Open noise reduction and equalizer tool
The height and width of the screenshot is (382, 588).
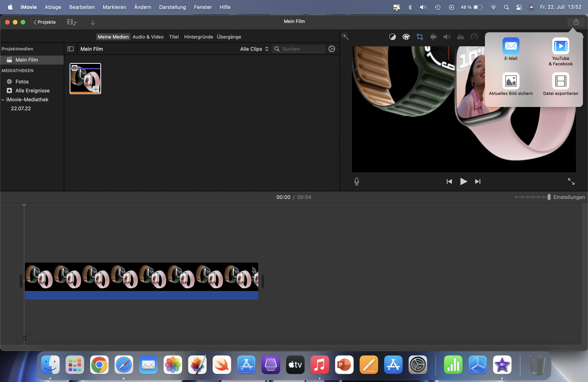point(460,37)
